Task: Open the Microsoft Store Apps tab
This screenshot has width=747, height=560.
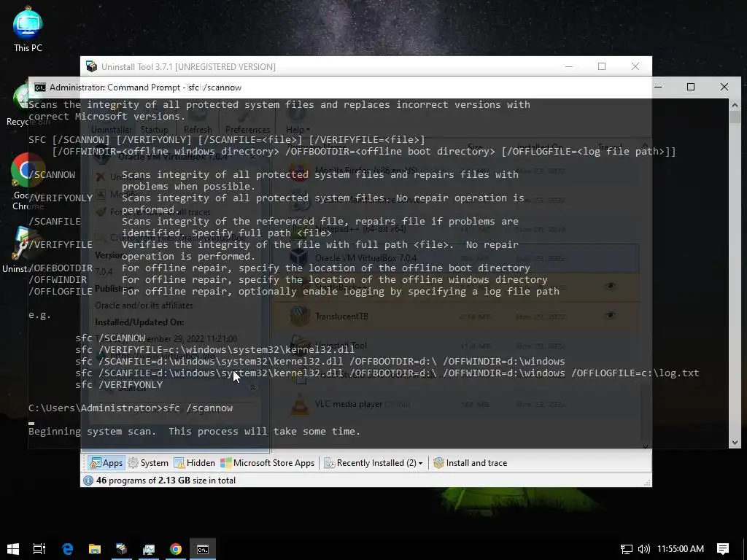Action: (267, 463)
